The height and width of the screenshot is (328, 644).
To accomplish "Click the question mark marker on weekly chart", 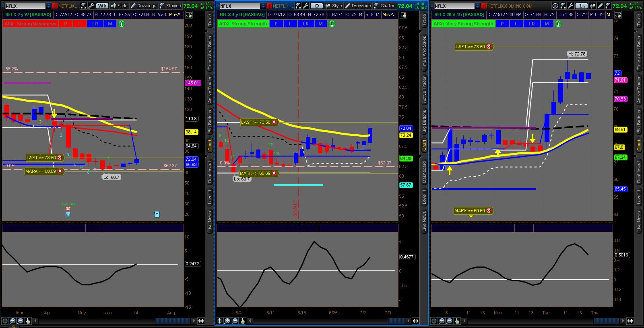I will (x=157, y=214).
